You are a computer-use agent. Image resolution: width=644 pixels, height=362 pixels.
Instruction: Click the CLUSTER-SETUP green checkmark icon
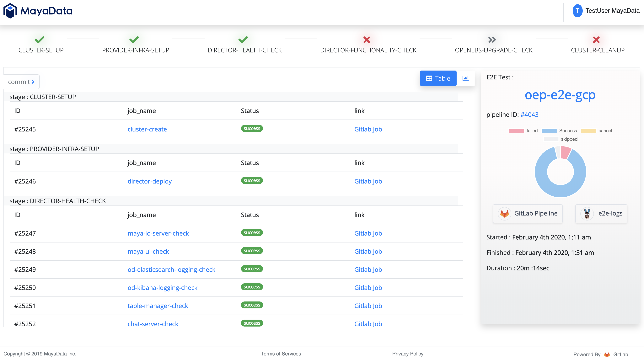(x=40, y=40)
